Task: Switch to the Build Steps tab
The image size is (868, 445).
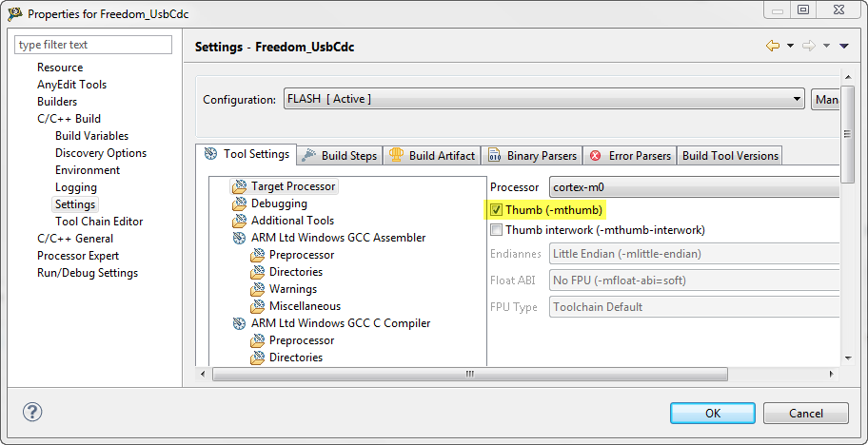Action: [x=339, y=156]
